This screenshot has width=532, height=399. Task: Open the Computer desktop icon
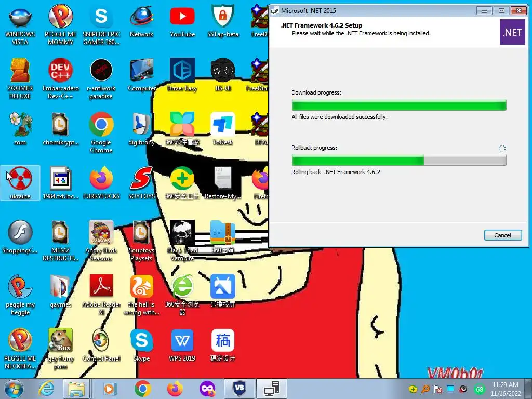tap(141, 75)
